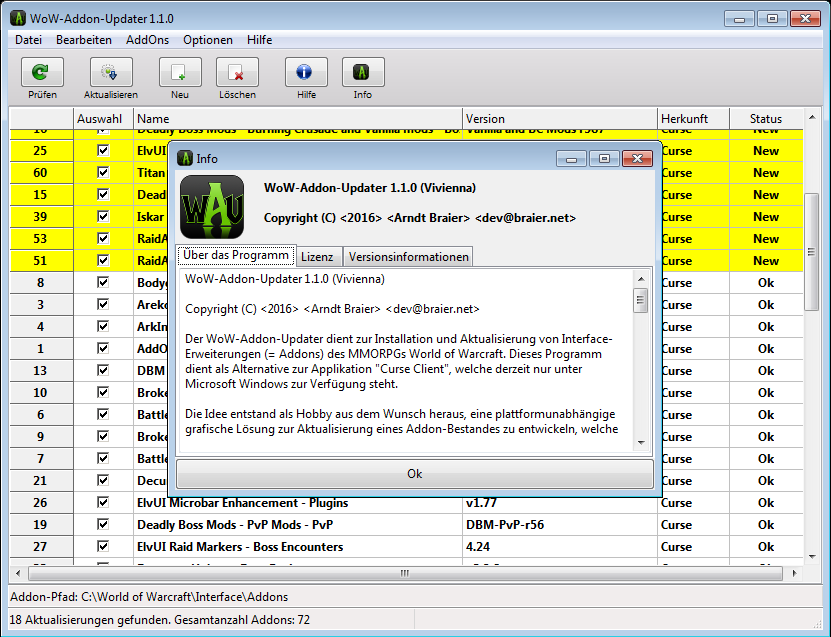Click the main window title bar app icon
Screen dimensions: 831x637
18,18
